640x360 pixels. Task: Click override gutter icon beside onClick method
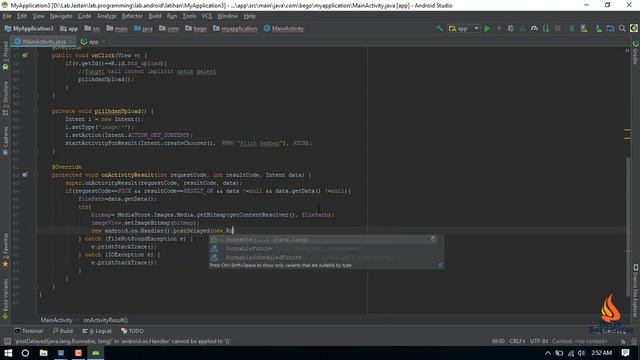click(x=25, y=55)
